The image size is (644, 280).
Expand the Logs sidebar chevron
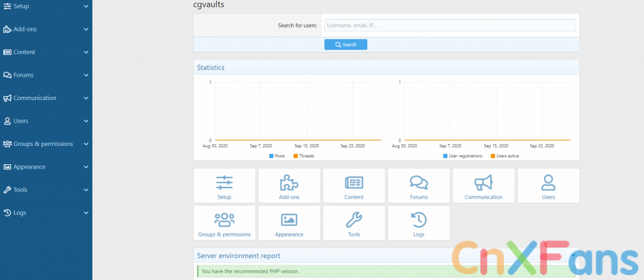[86, 213]
